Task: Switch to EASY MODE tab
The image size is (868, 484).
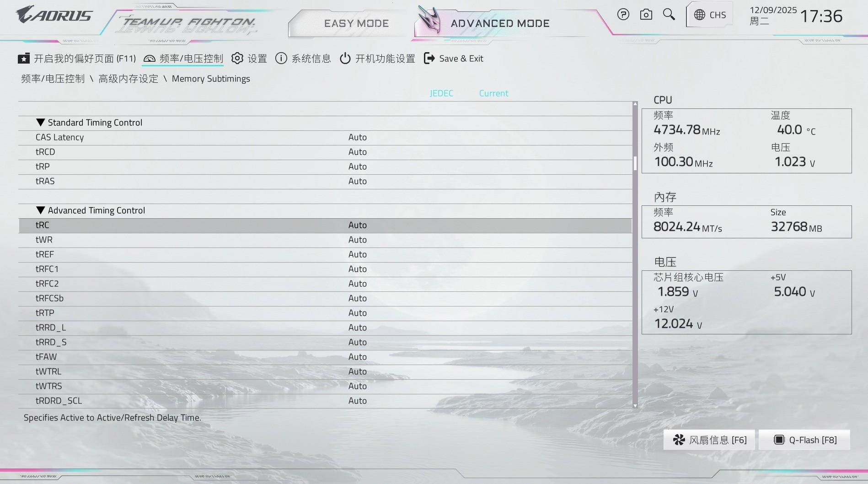Action: (356, 23)
